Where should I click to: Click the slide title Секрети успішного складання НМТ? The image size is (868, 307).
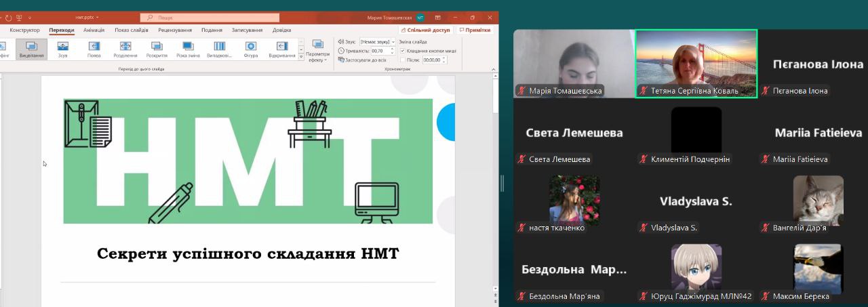point(248,254)
